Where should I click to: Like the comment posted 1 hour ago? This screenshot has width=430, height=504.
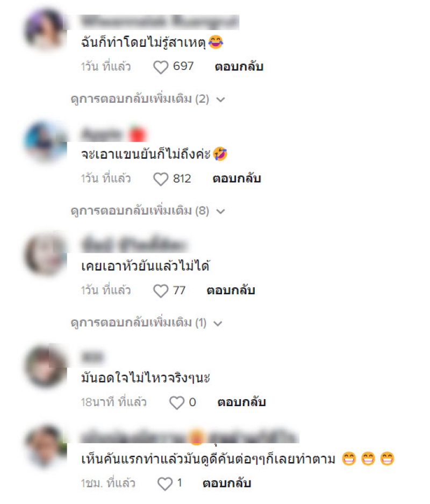(x=165, y=484)
